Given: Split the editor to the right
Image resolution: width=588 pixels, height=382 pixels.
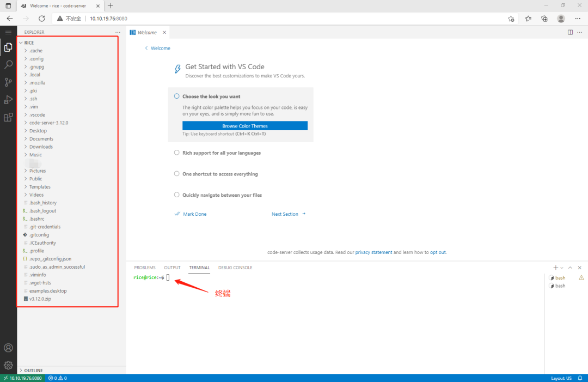Looking at the screenshot, I should coord(570,32).
